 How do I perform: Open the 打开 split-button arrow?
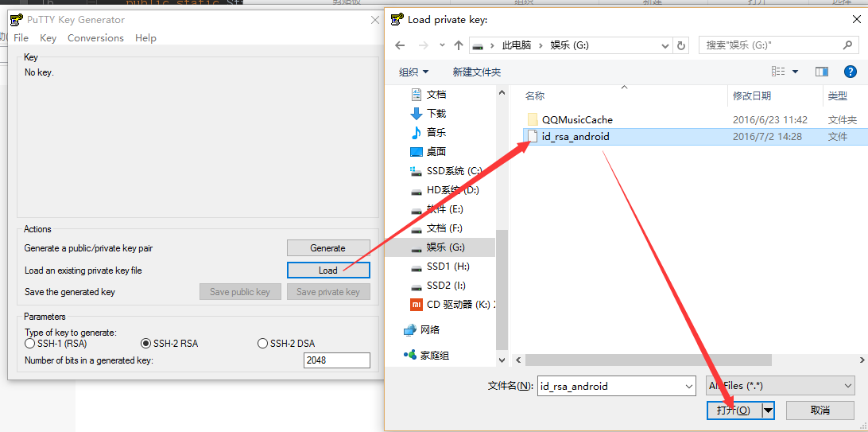point(768,411)
